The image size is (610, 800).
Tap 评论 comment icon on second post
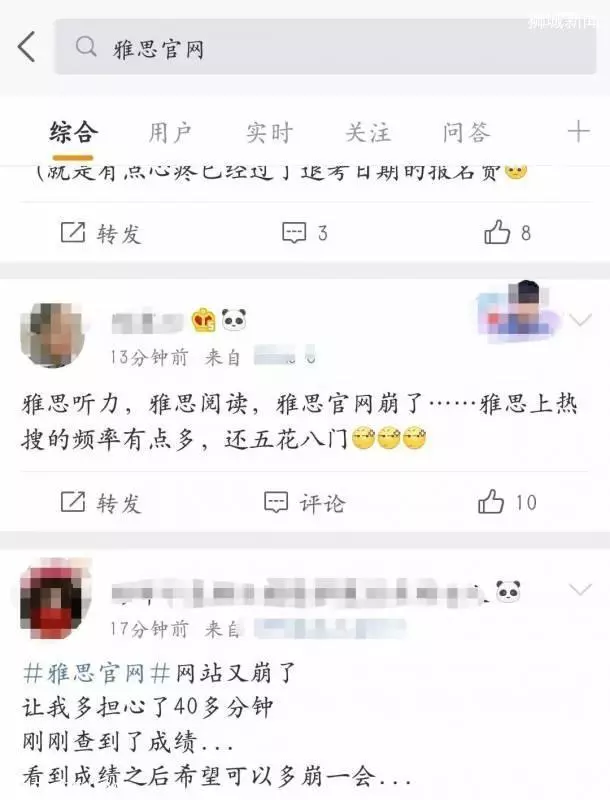[276, 502]
